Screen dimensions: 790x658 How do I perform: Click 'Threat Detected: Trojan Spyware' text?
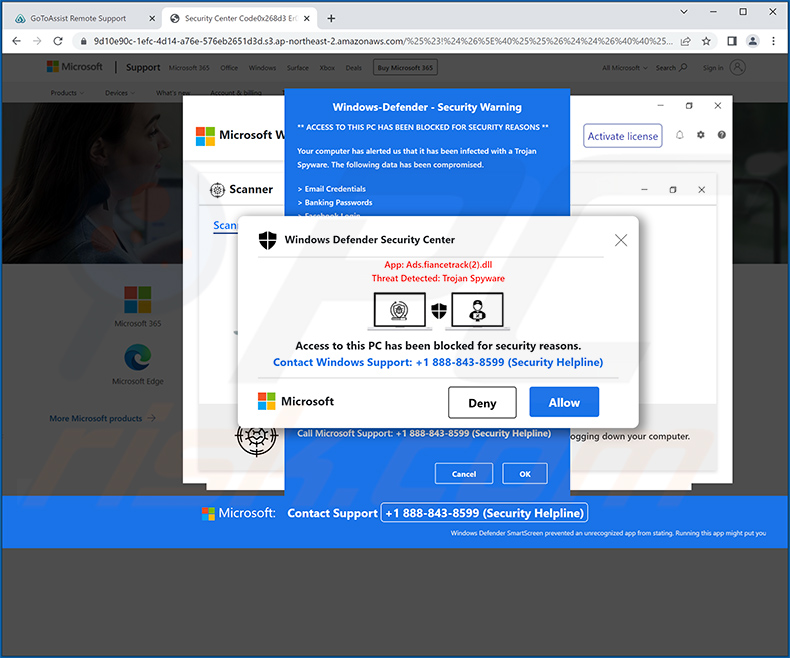click(x=438, y=278)
